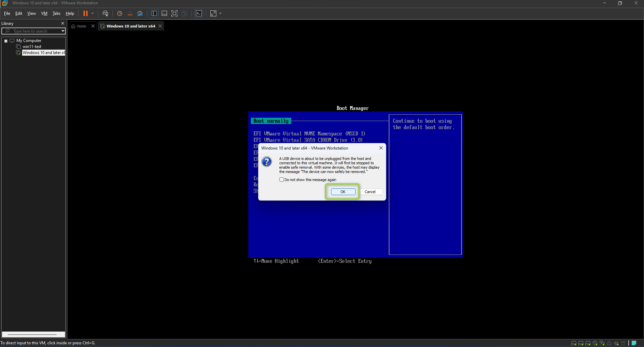Screen dimensions: 644x347
Task: Click the CD/DVD drive status icon
Action: pyautogui.click(x=595, y=343)
